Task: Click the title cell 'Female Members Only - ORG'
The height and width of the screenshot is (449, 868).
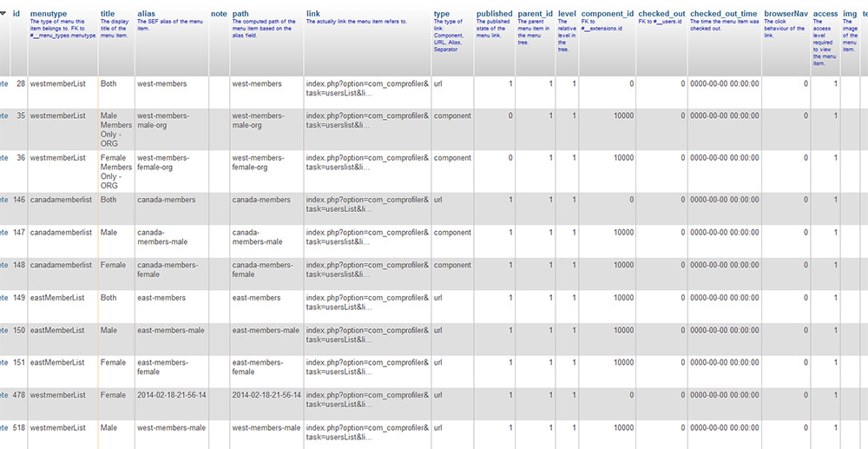Action: click(116, 172)
